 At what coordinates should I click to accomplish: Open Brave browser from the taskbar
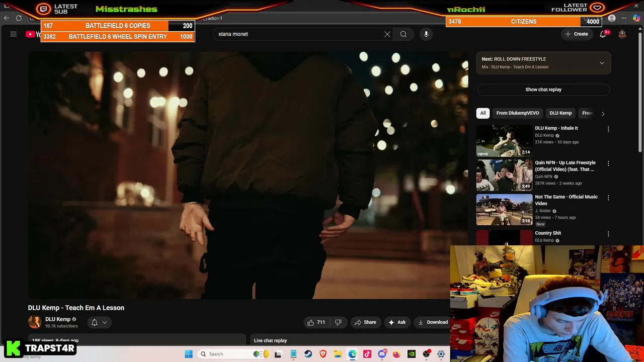(323, 354)
